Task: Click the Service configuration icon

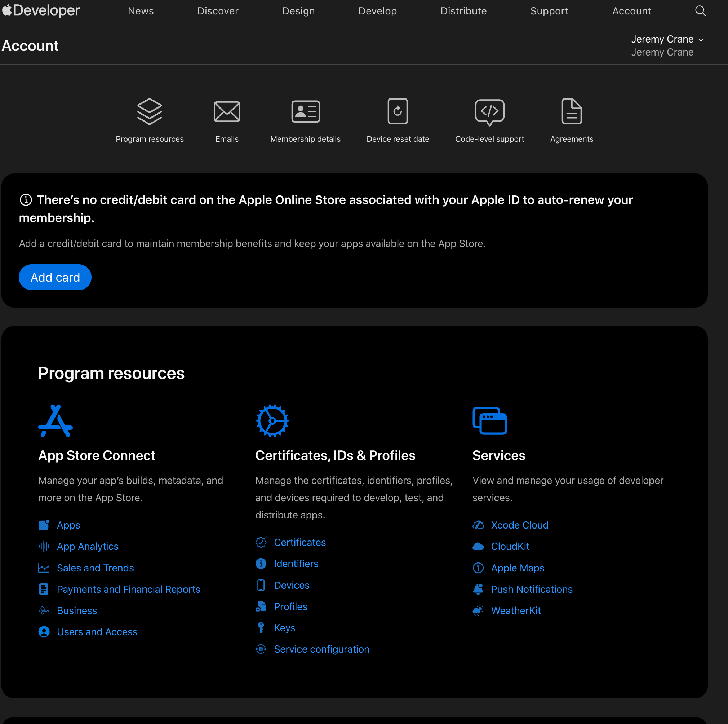Action: point(261,649)
